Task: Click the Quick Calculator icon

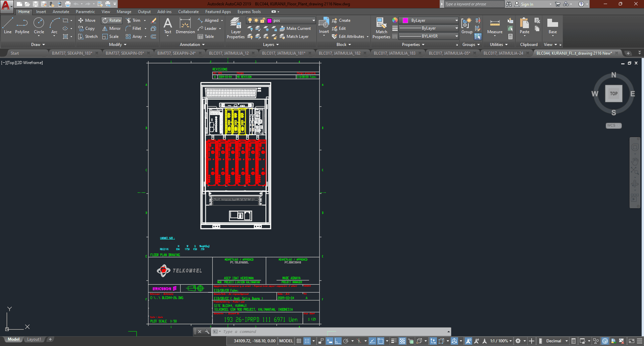Action: [x=510, y=37]
